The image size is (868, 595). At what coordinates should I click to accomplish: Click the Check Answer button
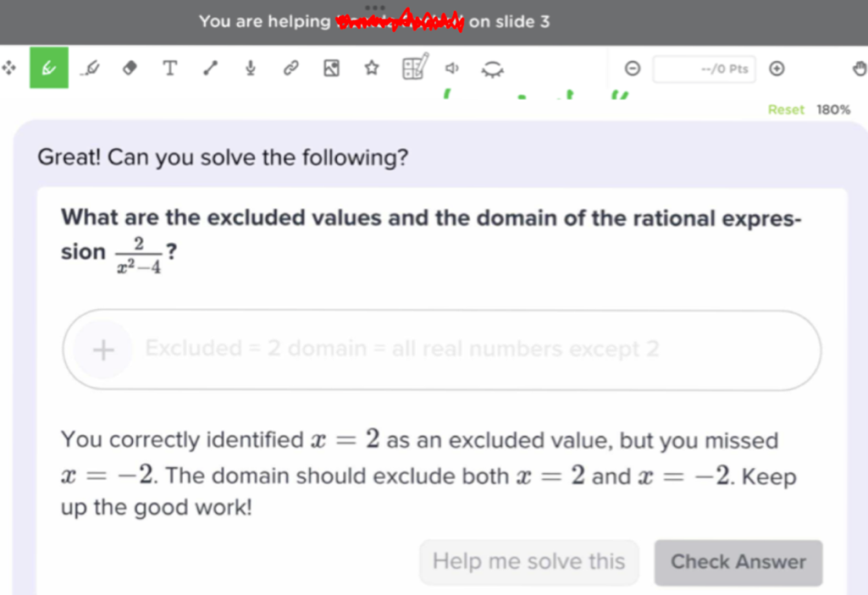(x=738, y=562)
